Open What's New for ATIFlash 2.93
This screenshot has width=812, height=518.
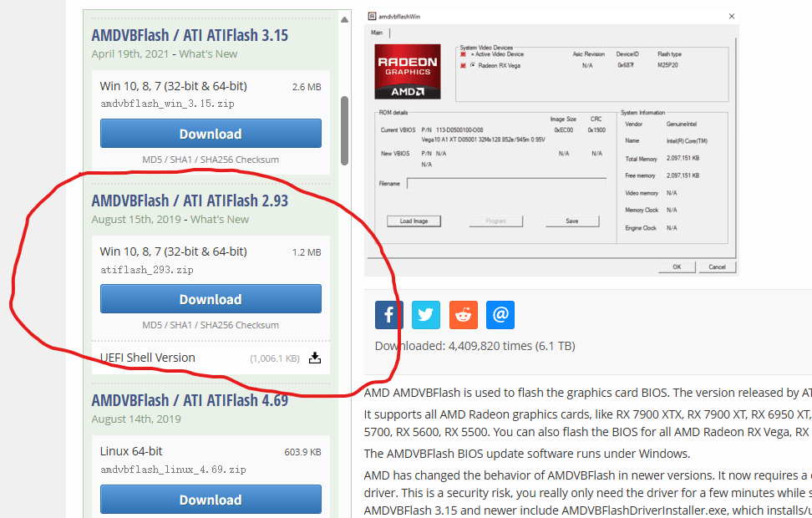(x=220, y=219)
